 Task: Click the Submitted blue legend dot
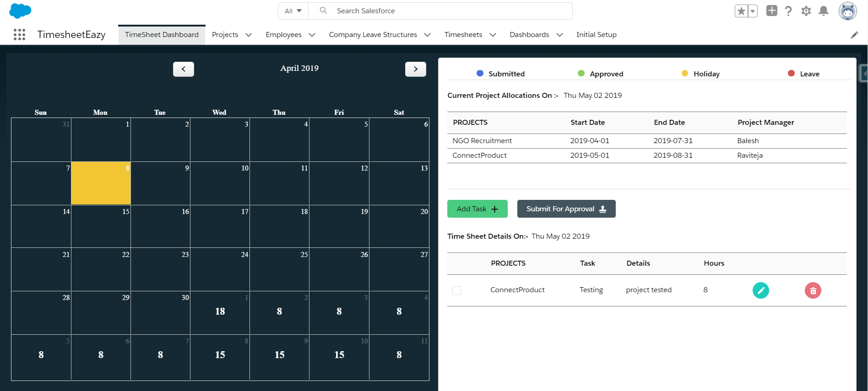pos(480,73)
